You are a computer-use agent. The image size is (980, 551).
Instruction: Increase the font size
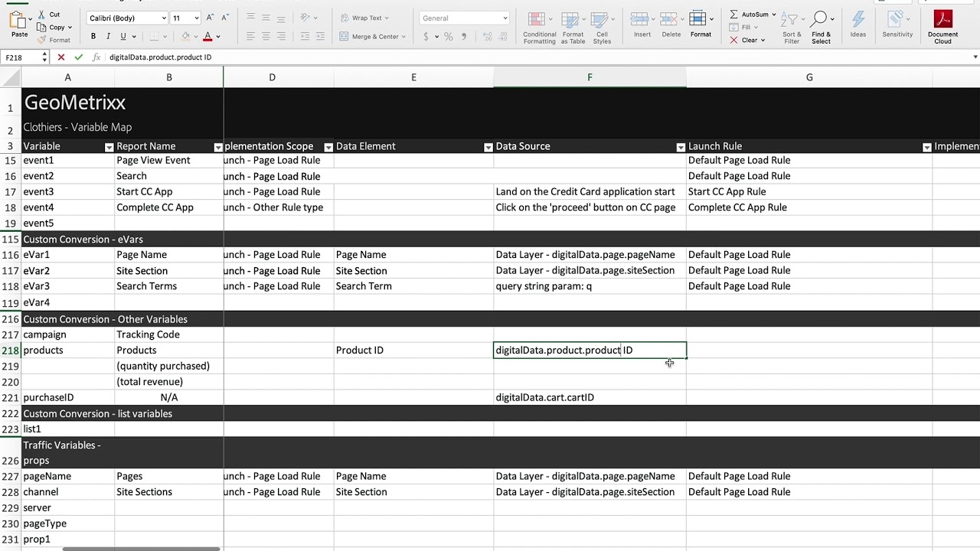click(209, 18)
